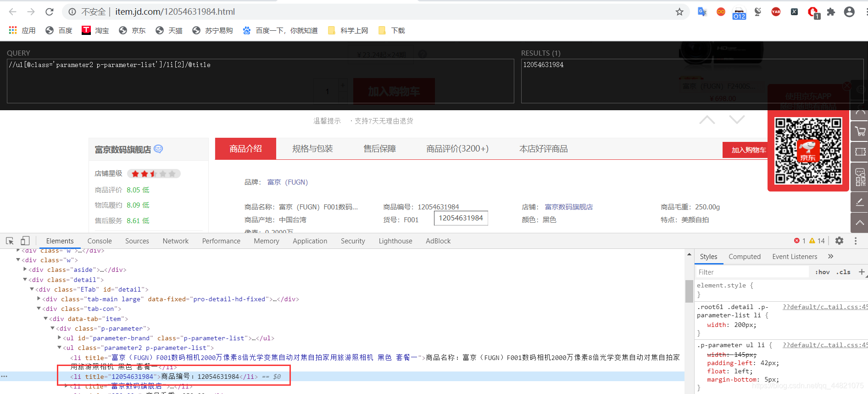Open the 科学上网 bookmark folder
This screenshot has height=394, width=868.
(x=348, y=30)
